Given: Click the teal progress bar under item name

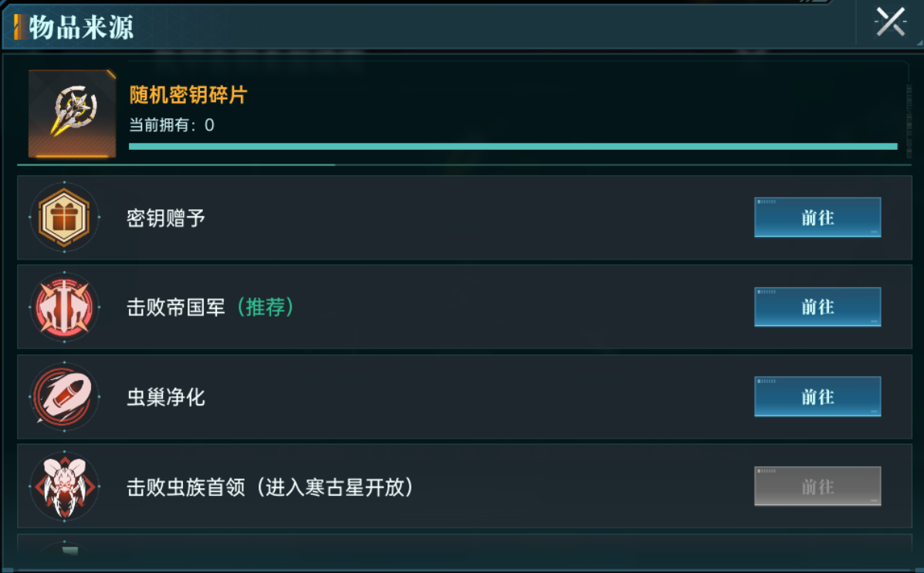Looking at the screenshot, I should 513,146.
